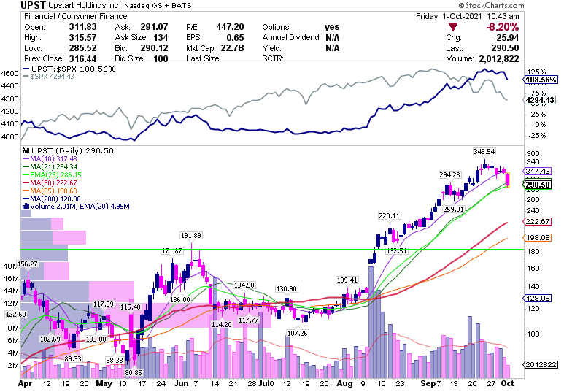Click the 259.01 pullback price label

[453, 209]
